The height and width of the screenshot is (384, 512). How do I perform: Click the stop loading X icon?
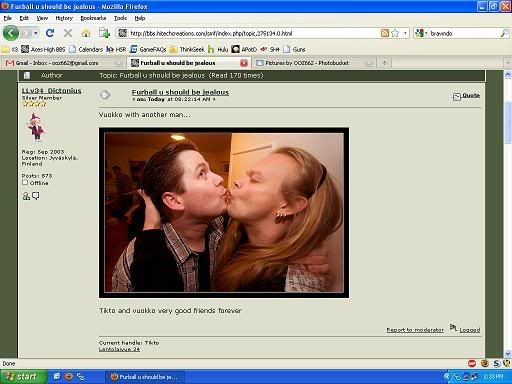tap(68, 33)
